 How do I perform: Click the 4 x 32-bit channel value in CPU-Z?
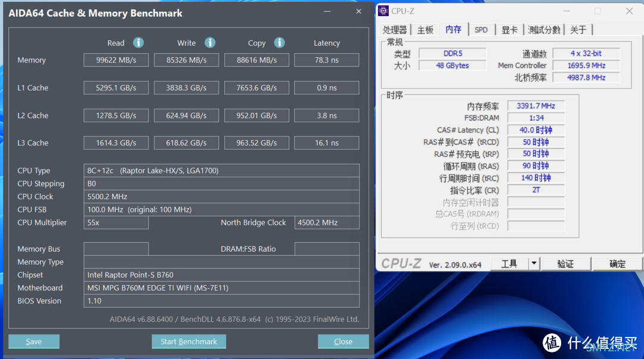586,54
